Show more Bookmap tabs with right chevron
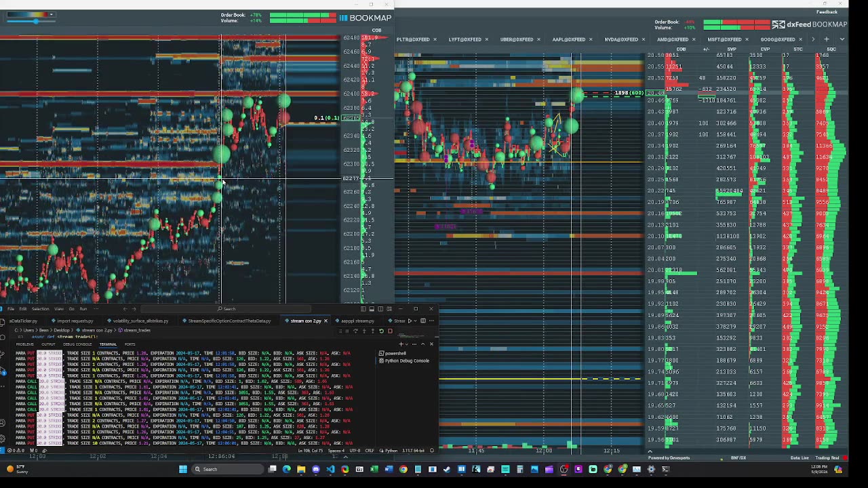Screen dimensions: 868x488 click(x=813, y=39)
